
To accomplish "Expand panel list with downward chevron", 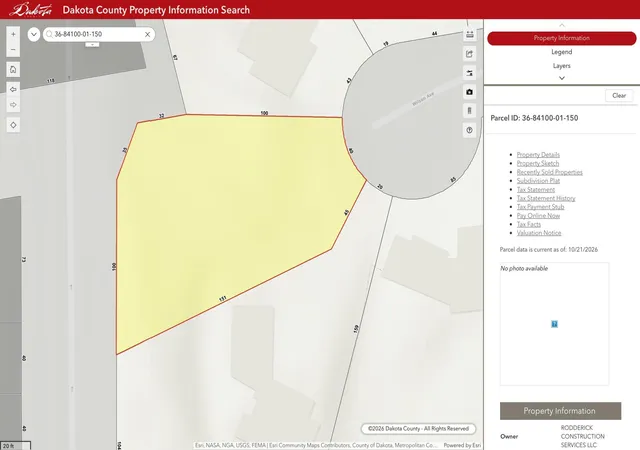I will pos(562,78).
